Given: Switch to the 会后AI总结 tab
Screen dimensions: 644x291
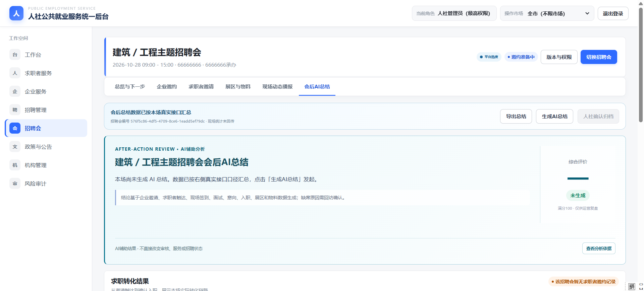Looking at the screenshot, I should [x=317, y=86].
